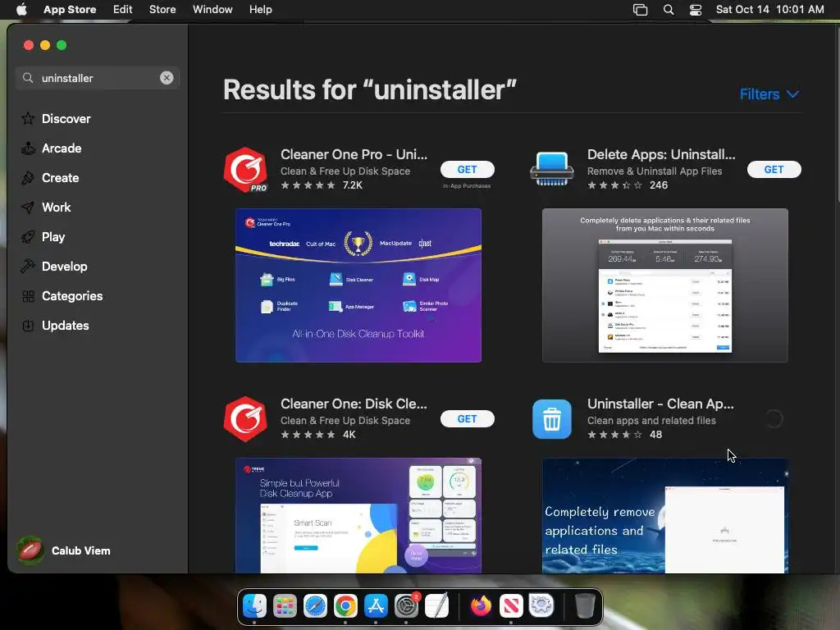Get Cleaner One: Disk Cleaner app
The height and width of the screenshot is (630, 840).
click(467, 419)
